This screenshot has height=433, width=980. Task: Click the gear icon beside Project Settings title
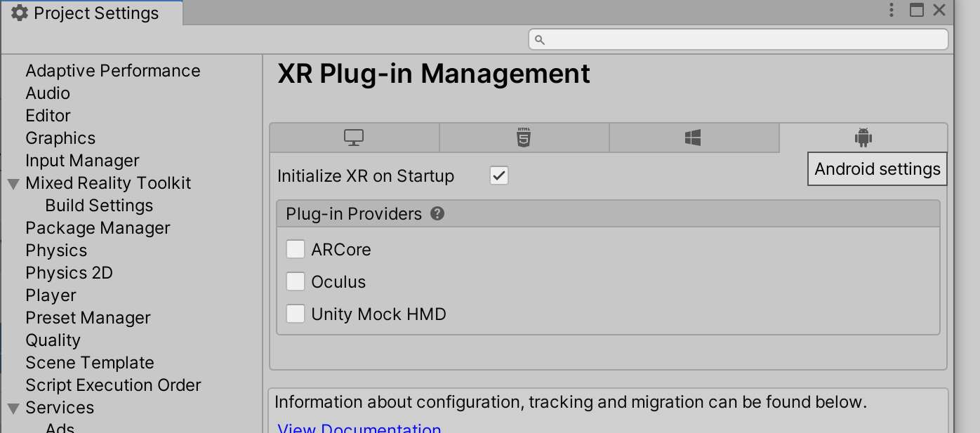20,12
